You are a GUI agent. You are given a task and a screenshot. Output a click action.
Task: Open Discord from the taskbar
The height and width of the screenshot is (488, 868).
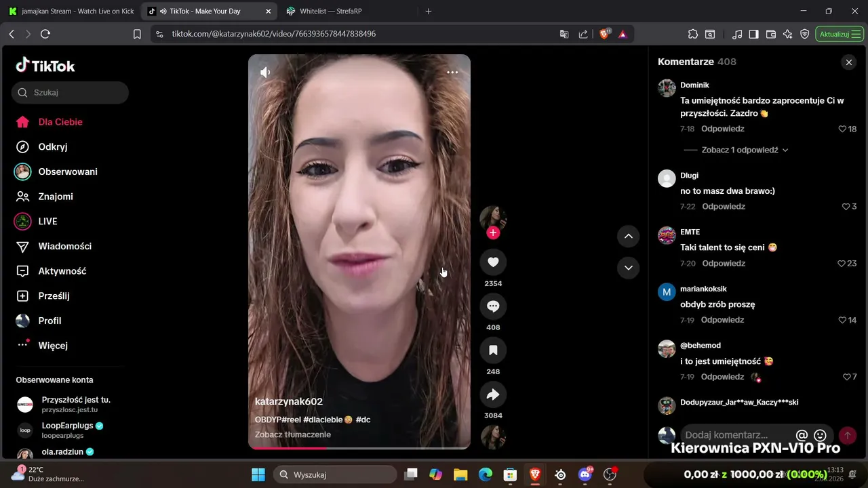coord(585,474)
